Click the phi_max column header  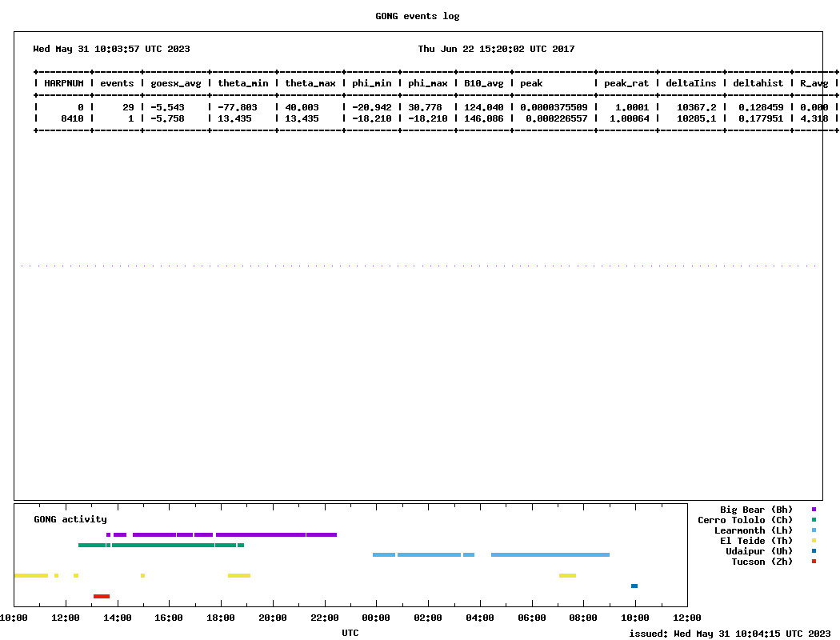click(x=427, y=83)
